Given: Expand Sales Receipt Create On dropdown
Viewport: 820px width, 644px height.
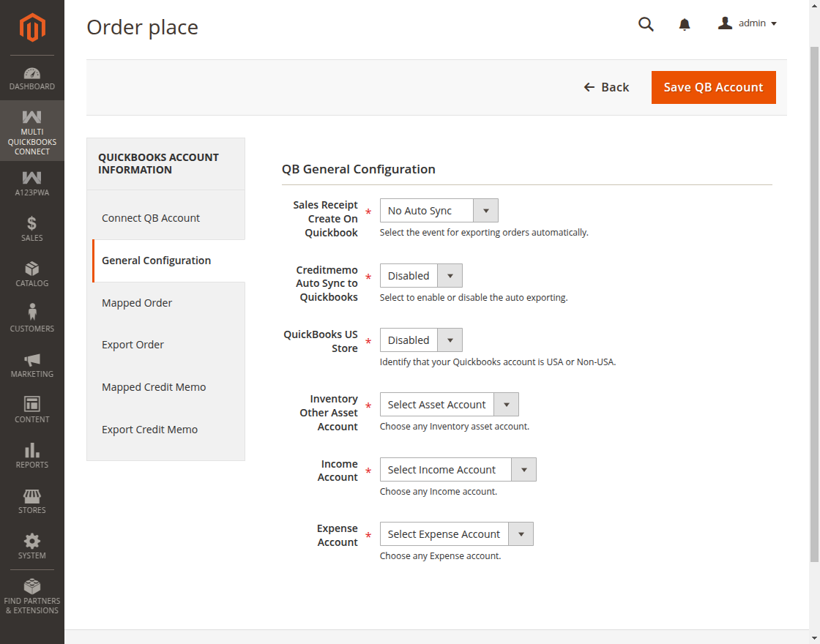Looking at the screenshot, I should 439,211.
